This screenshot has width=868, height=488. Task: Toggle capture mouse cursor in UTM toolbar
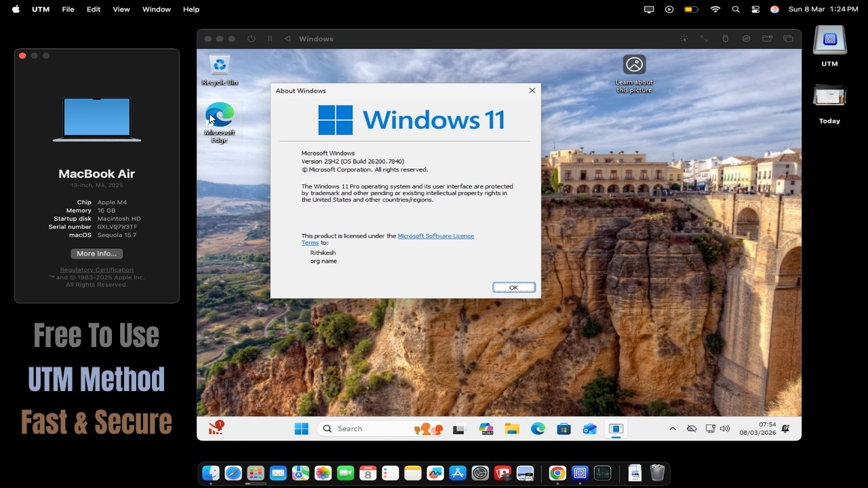[684, 39]
